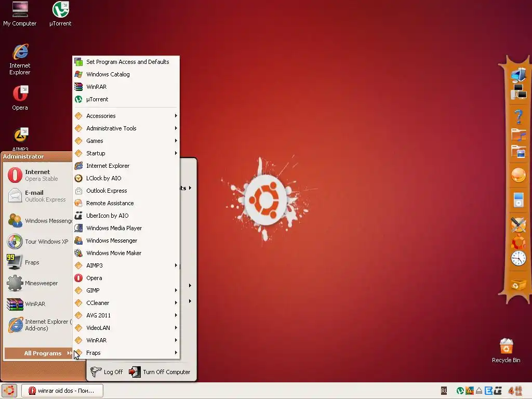Open Minesweeper from the Start menu
Image resolution: width=532 pixels, height=399 pixels.
click(x=38, y=283)
